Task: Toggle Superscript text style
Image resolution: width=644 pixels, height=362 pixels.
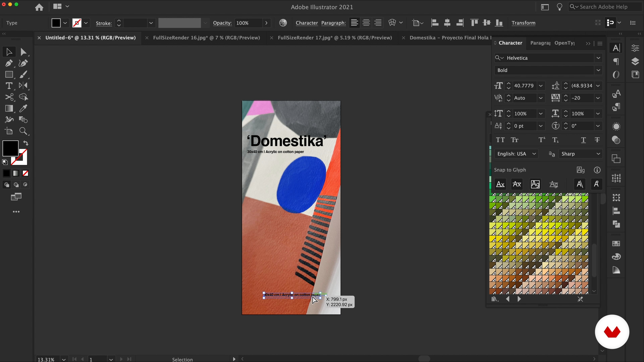Action: pyautogui.click(x=542, y=140)
